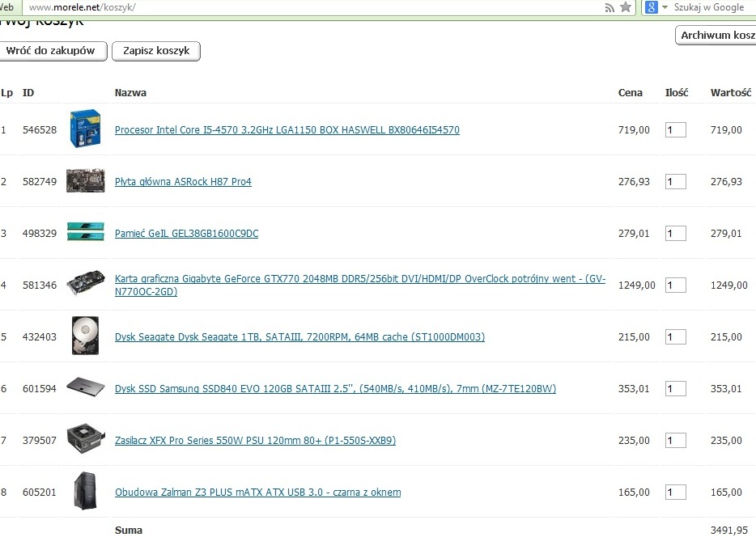Click price 353,01 in Cena column

(634, 389)
